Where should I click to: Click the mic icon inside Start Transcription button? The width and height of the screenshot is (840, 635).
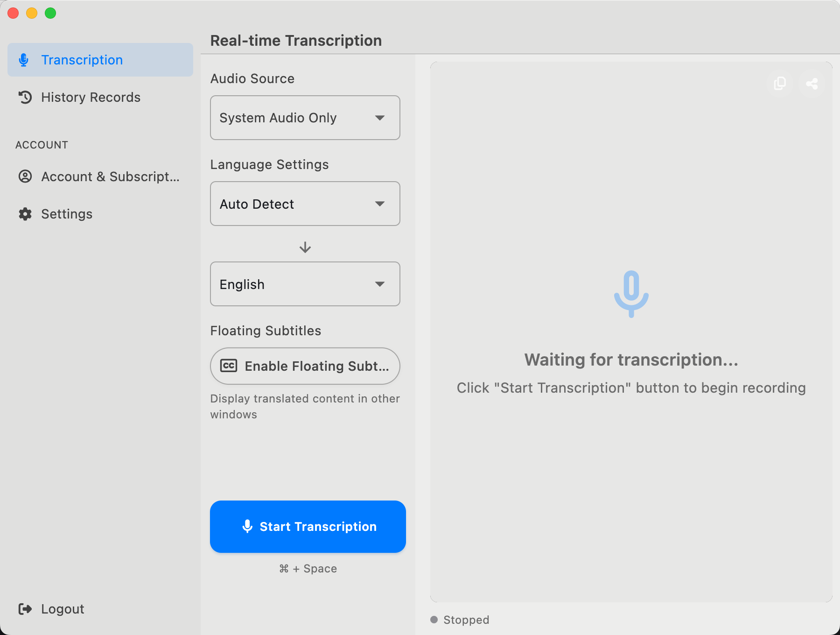[x=247, y=527]
